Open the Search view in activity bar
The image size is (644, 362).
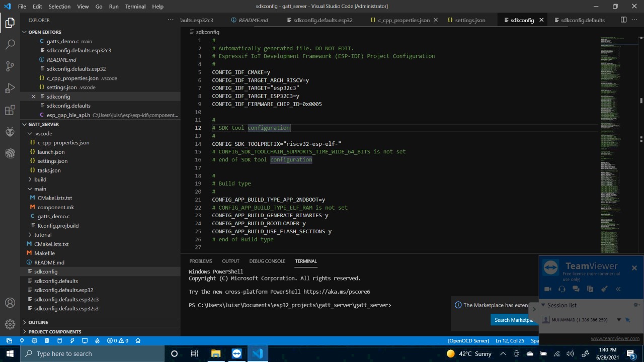pos(10,44)
